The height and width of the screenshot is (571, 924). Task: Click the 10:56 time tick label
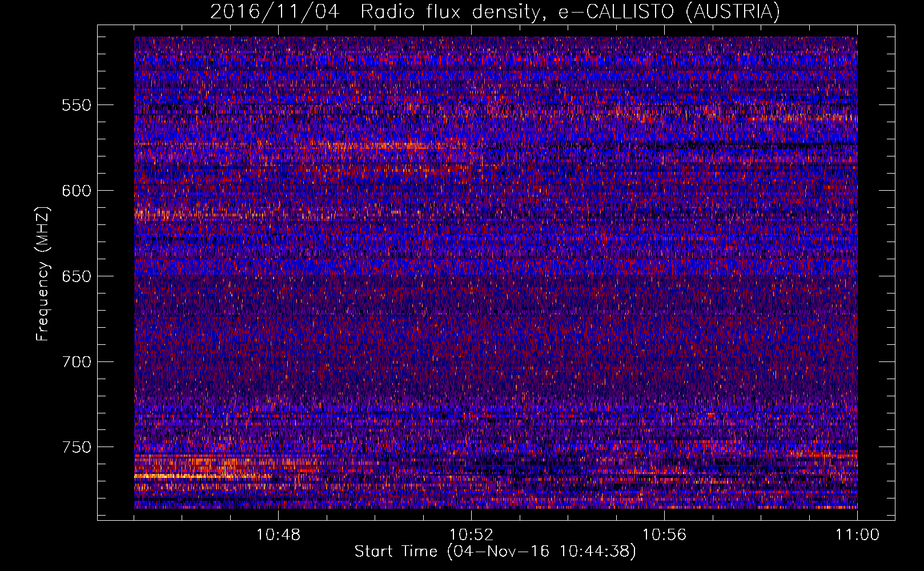(665, 534)
